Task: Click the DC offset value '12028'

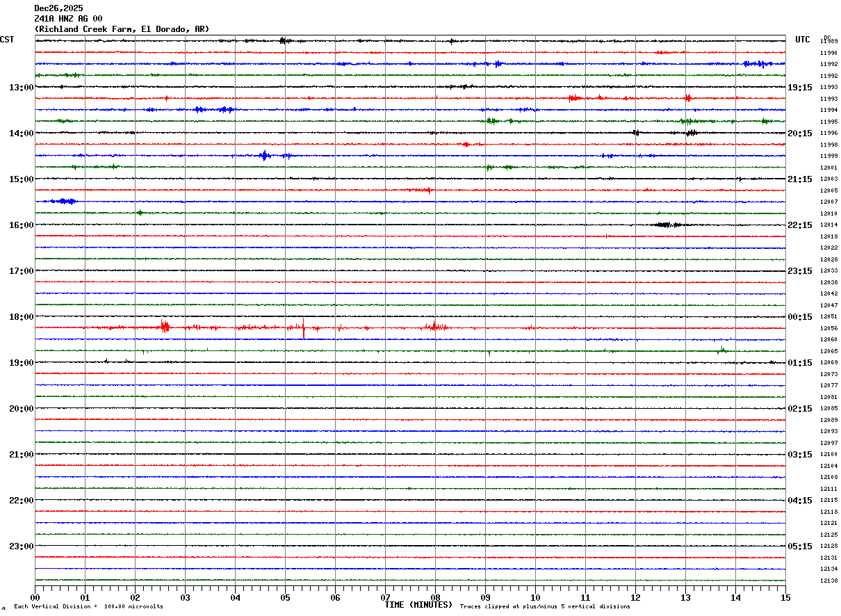Action: coord(828,260)
